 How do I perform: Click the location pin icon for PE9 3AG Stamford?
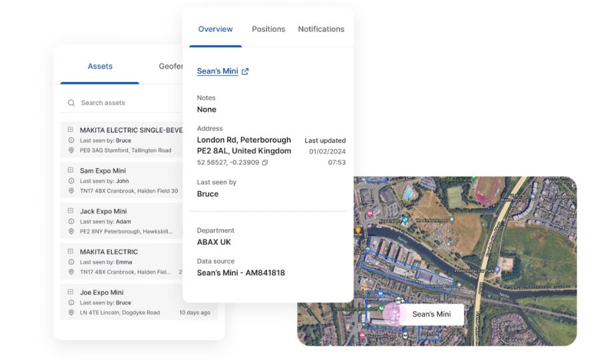click(x=71, y=150)
